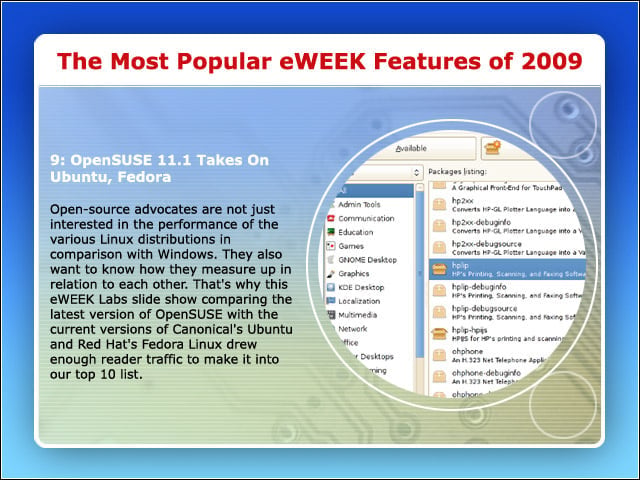Select the GNOME Desktop category icon
The width and height of the screenshot is (640, 480).
[x=331, y=260]
